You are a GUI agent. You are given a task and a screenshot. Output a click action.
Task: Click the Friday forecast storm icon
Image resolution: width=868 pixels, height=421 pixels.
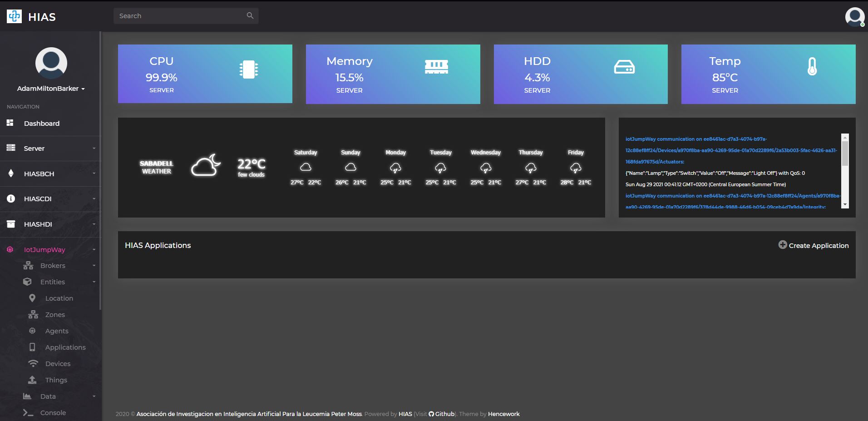click(576, 168)
